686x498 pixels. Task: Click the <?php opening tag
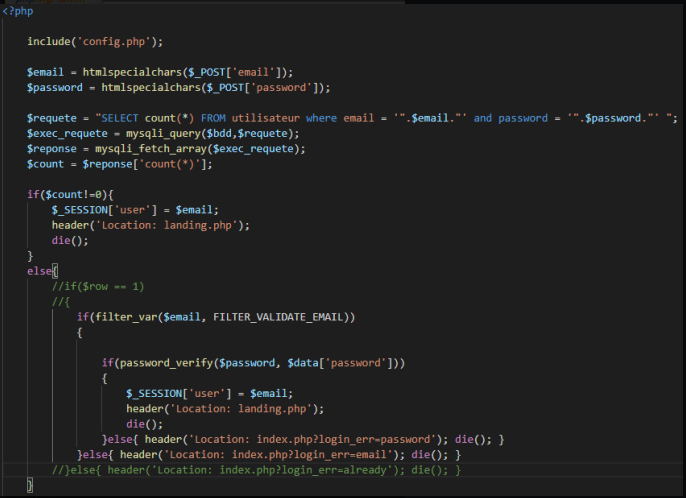(x=18, y=11)
